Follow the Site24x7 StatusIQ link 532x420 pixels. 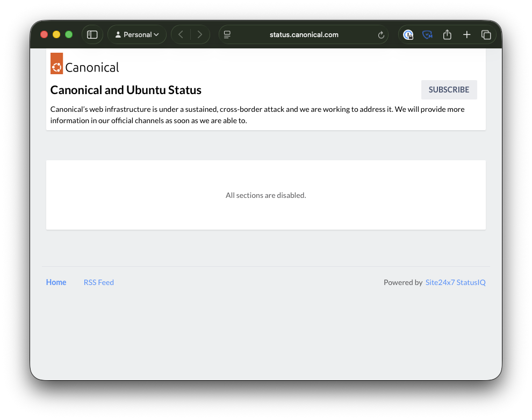point(455,282)
